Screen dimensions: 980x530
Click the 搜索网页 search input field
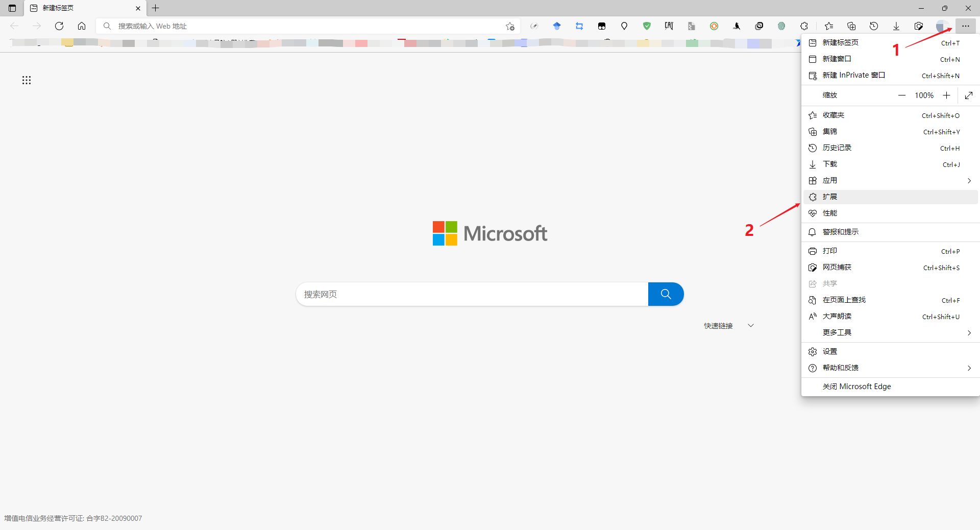pos(472,294)
